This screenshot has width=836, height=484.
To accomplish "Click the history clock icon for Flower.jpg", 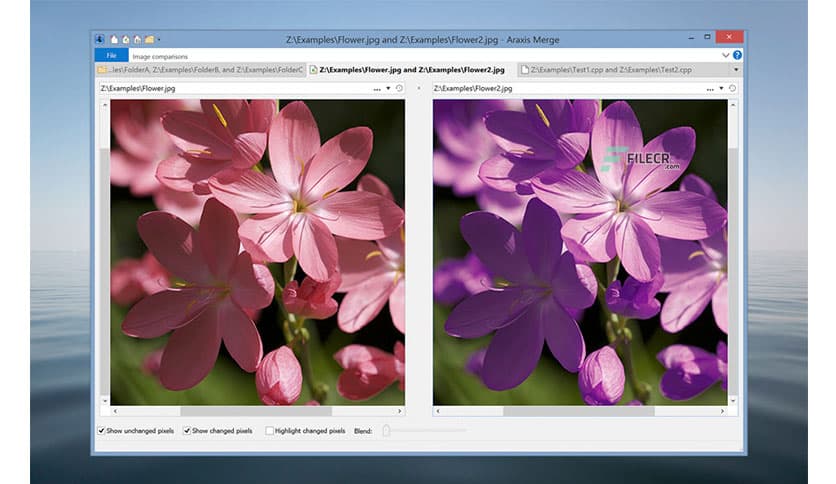I will [398, 89].
